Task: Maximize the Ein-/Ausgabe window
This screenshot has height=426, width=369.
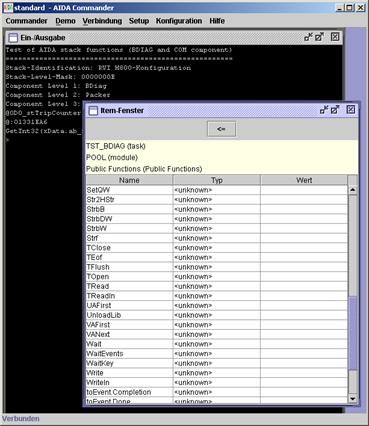Action: [x=319, y=37]
